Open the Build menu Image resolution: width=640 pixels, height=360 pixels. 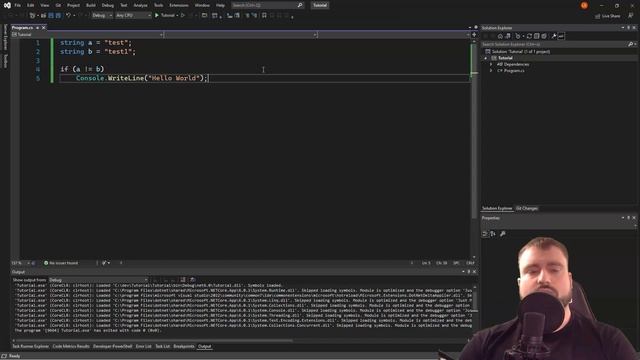(91, 5)
